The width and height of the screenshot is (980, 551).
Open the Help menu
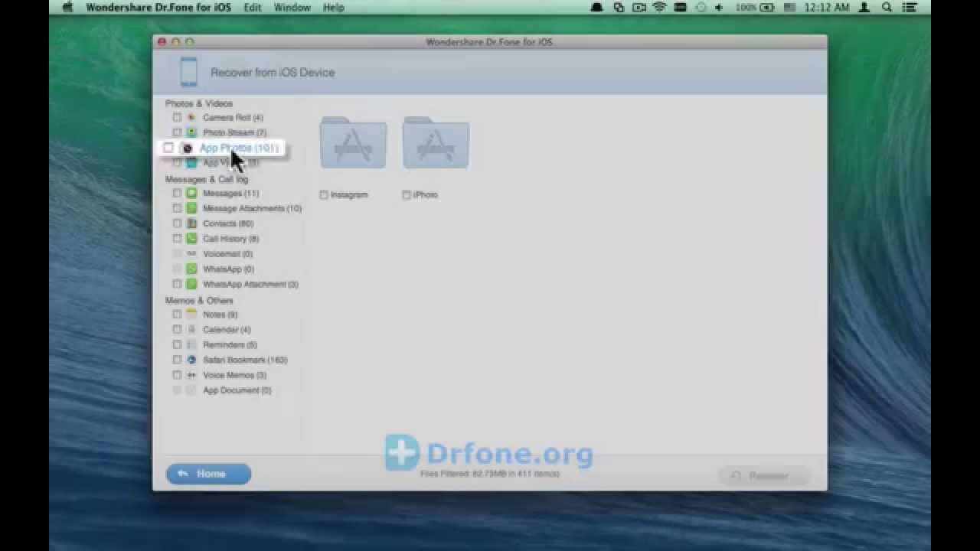[333, 8]
